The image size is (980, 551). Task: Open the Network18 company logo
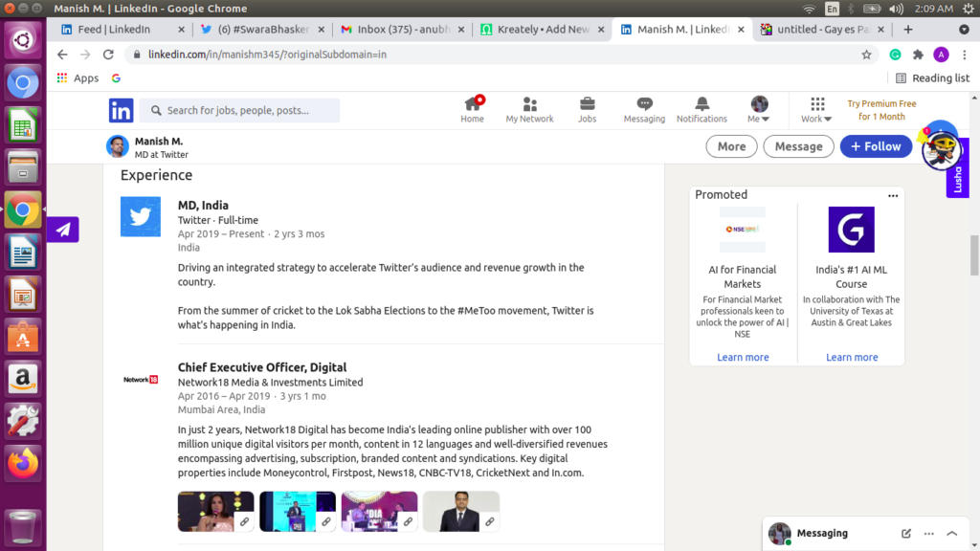[x=141, y=379]
